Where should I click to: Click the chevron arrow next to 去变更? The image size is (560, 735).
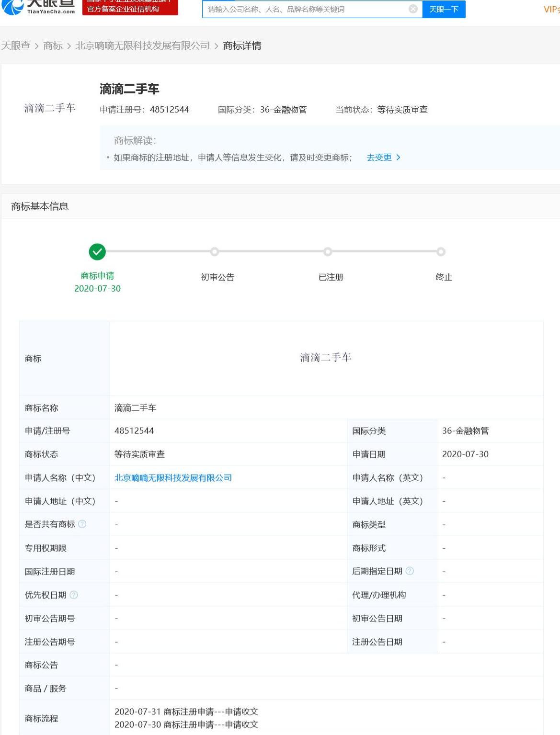398,158
